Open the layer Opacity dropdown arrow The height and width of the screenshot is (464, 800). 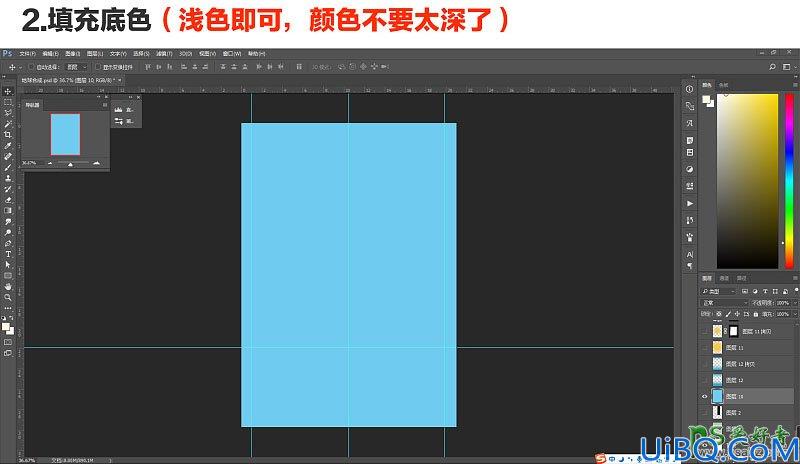pos(795,303)
